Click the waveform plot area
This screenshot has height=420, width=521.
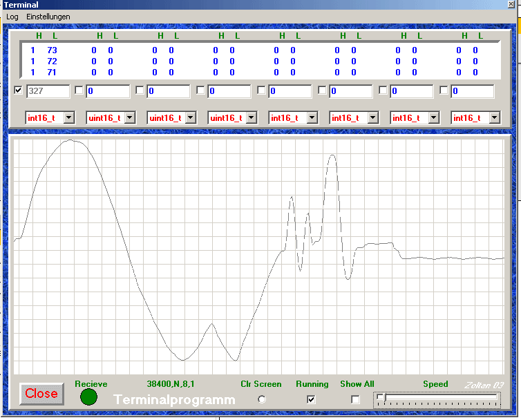click(259, 257)
